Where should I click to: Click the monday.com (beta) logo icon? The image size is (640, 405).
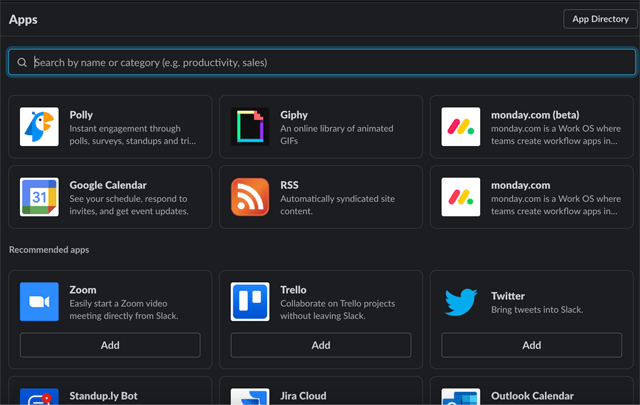(x=460, y=127)
